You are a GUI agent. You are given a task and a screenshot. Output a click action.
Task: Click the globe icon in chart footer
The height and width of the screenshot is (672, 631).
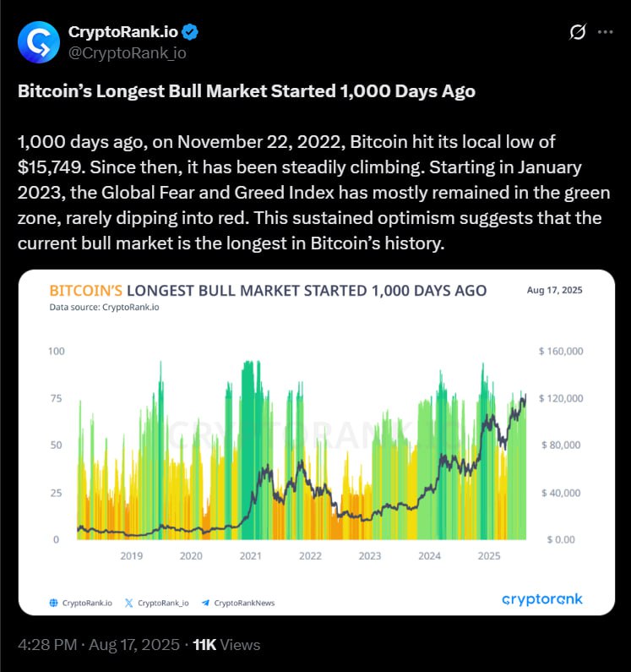tap(53, 603)
